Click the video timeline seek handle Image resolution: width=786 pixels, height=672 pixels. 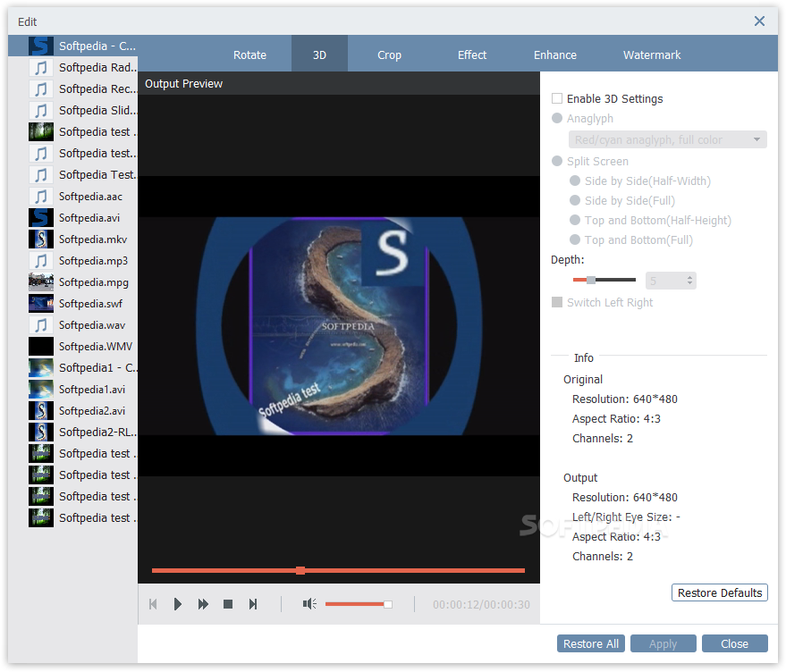coord(300,570)
